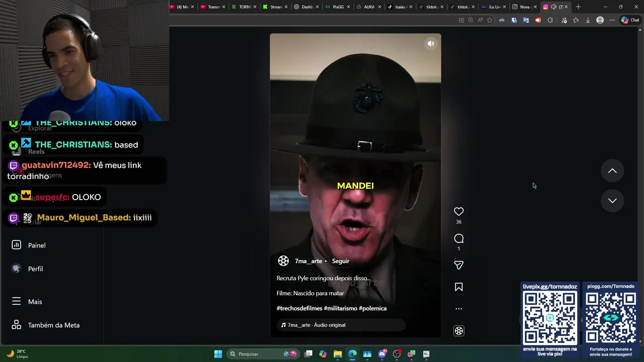Image resolution: width=644 pixels, height=362 pixels.
Task: Open the browser profile avatar
Action: coord(600,20)
